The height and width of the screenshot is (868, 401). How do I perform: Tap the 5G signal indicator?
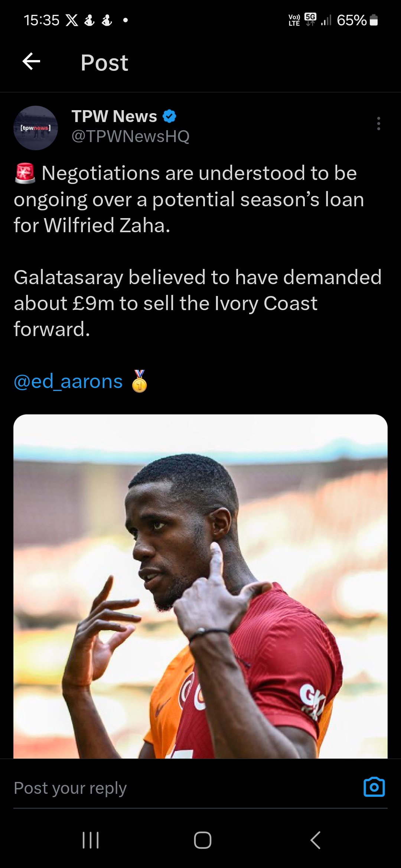(x=310, y=19)
